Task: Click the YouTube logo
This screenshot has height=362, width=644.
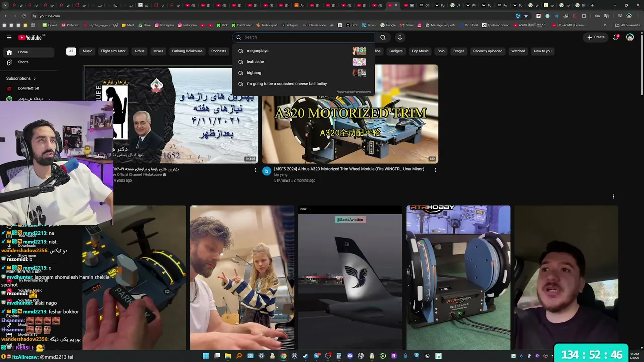Action: pos(30,37)
